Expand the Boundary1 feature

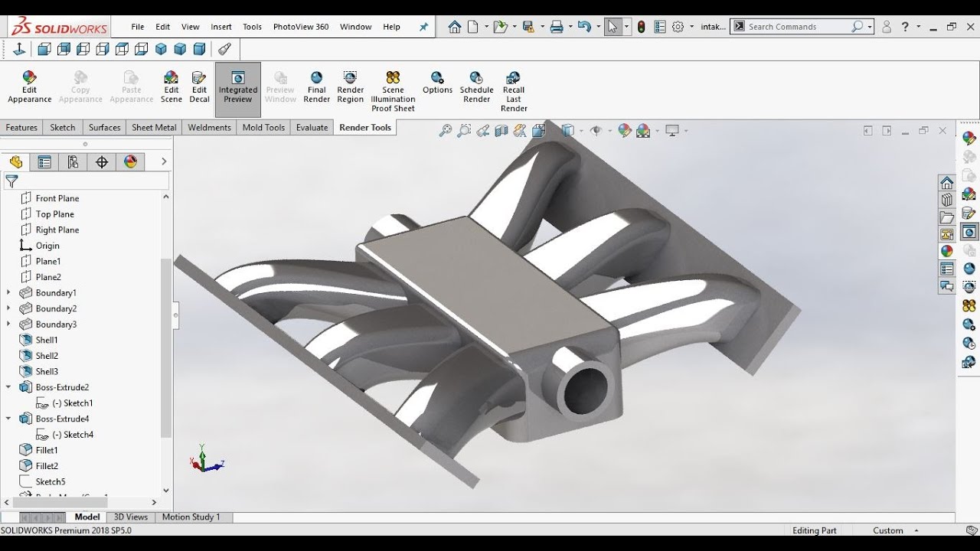pyautogui.click(x=8, y=292)
